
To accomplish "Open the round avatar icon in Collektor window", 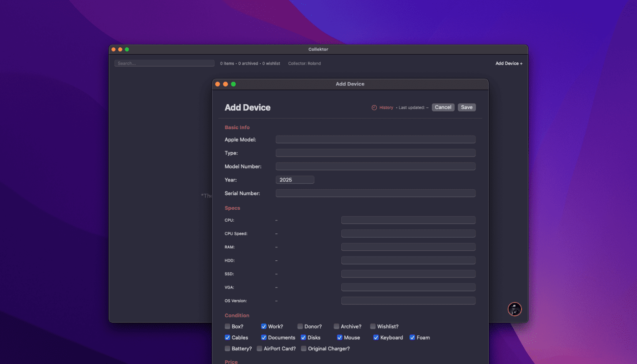I will 515,309.
